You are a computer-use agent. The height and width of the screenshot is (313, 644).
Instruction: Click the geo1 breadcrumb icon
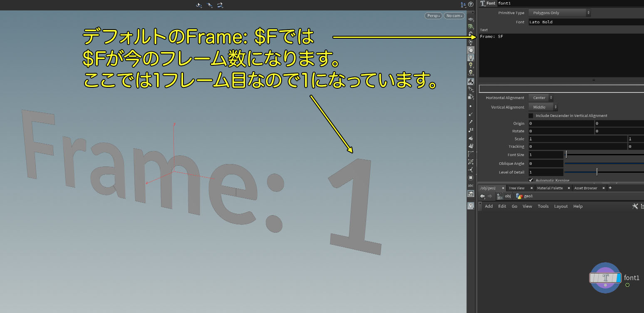(520, 196)
